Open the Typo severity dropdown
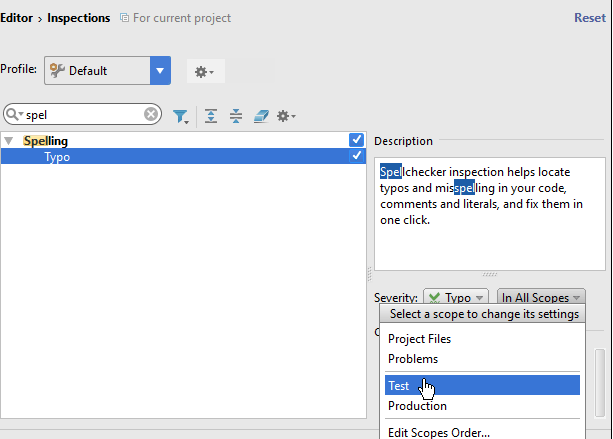Viewport: 613px width, 439px height. (x=455, y=298)
